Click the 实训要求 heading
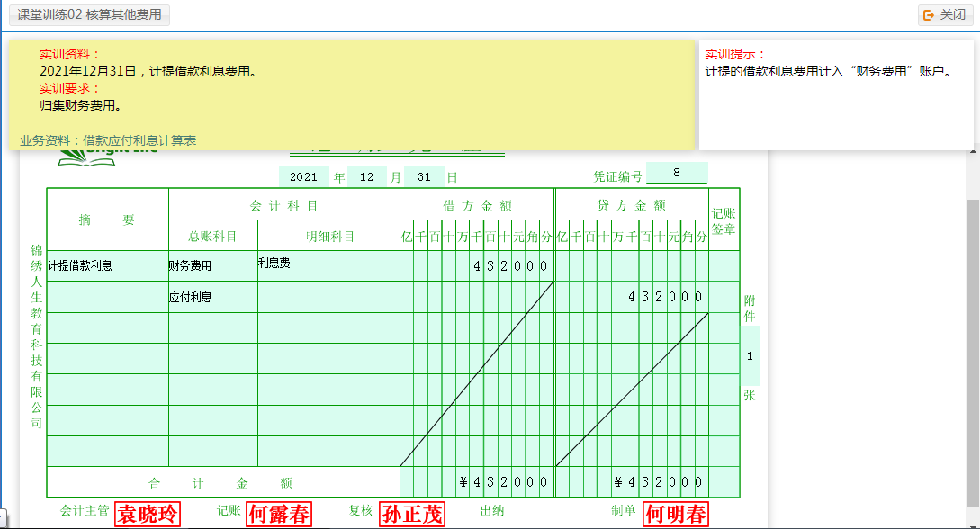980x529 pixels. point(69,88)
